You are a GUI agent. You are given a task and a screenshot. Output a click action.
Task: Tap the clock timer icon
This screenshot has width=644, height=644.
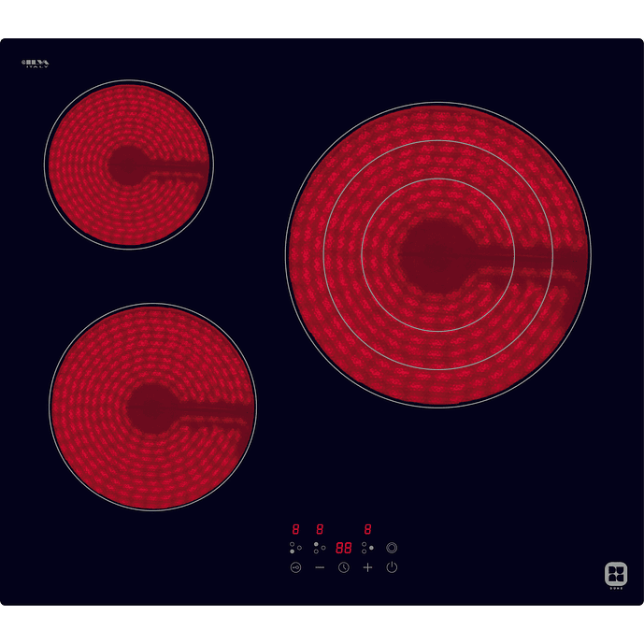click(x=343, y=567)
